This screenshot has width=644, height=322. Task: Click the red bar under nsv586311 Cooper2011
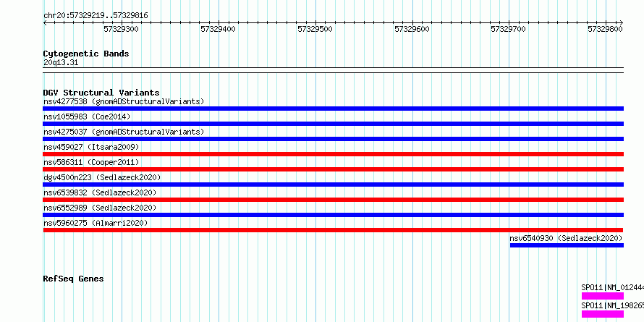333,169
